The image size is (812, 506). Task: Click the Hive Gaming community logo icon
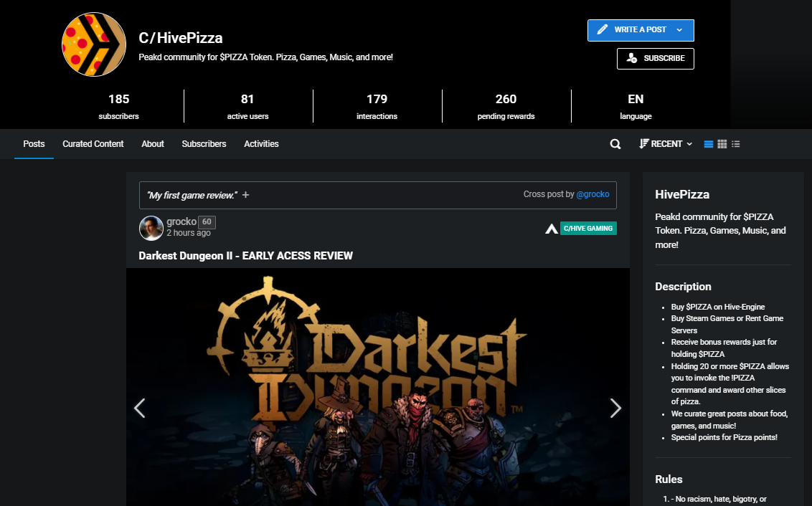[x=552, y=228]
